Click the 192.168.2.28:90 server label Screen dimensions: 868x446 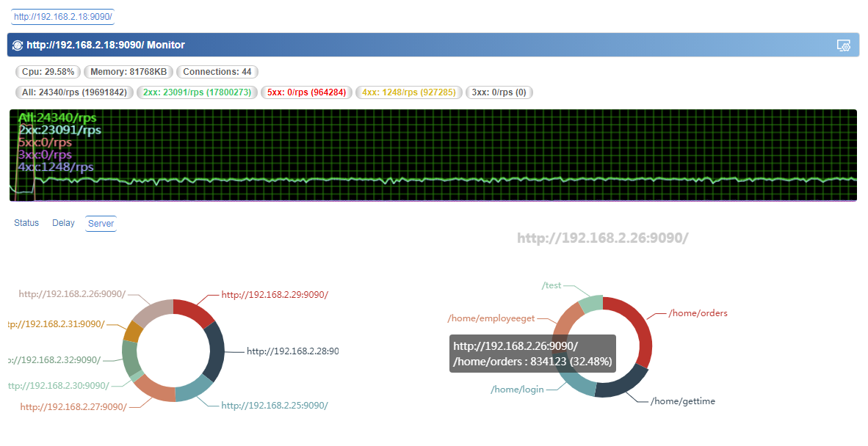(292, 351)
